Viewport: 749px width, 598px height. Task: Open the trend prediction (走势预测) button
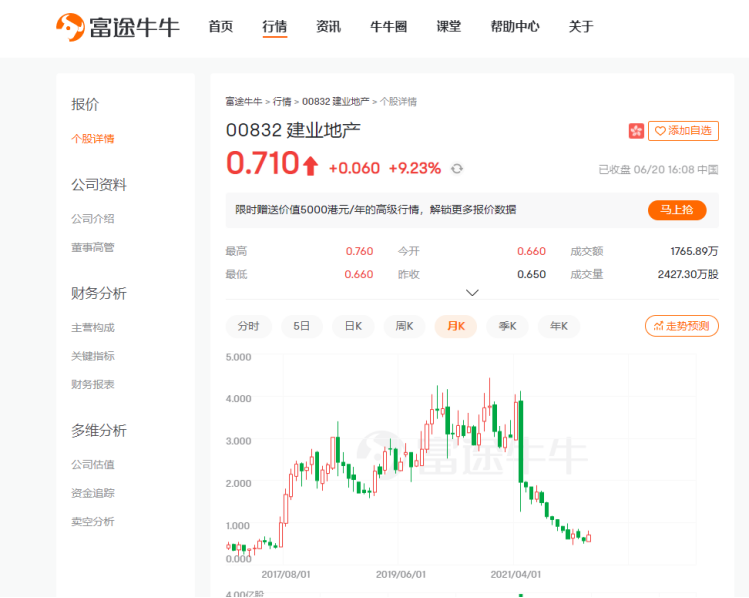(682, 326)
